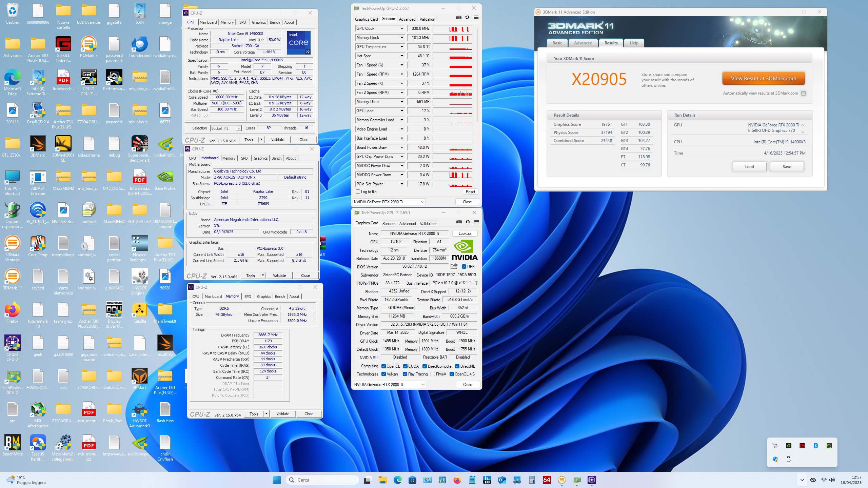Viewport: 868px width, 488px height.
Task: Toggle Ray Tracing checkbox in GPU-Z
Action: click(405, 374)
